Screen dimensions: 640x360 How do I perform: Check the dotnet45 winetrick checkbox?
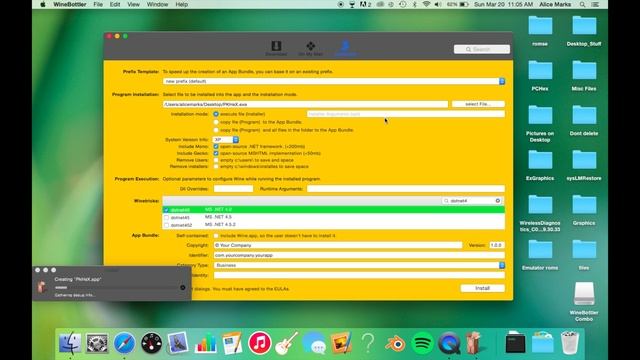click(166, 218)
